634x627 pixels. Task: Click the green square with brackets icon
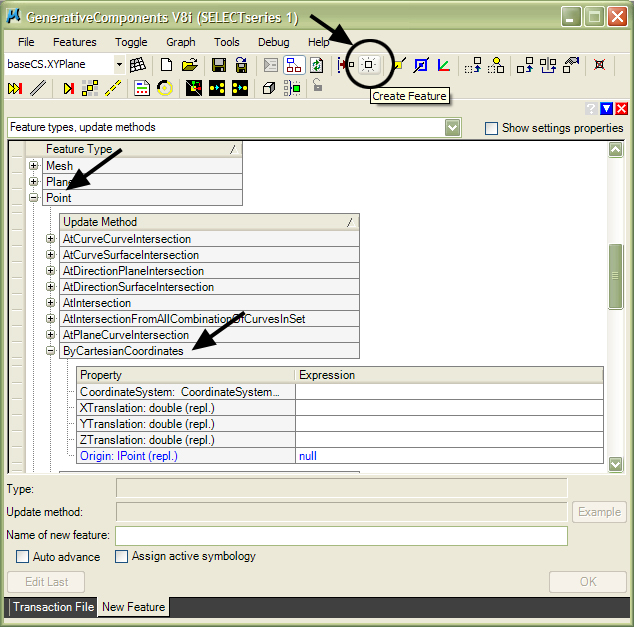pyautogui.click(x=292, y=88)
